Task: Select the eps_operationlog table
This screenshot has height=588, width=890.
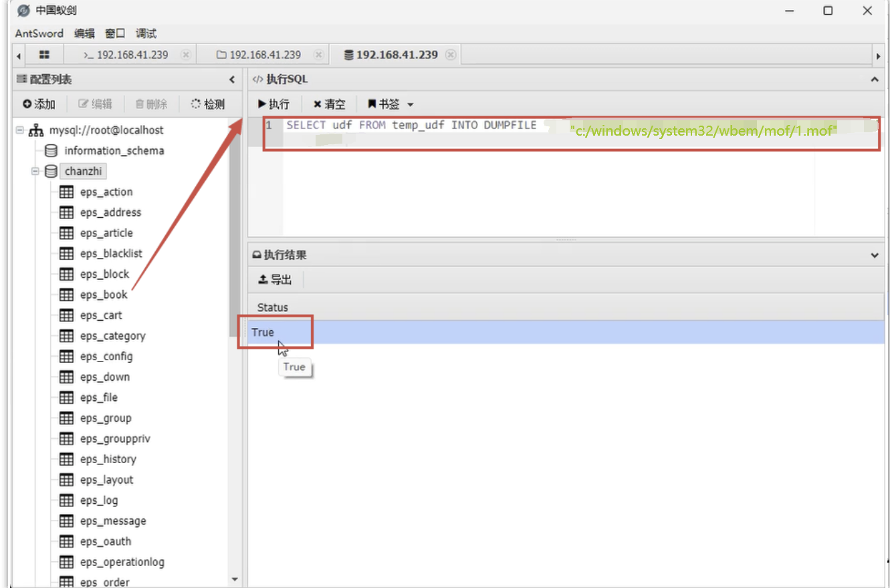Action: click(x=122, y=562)
